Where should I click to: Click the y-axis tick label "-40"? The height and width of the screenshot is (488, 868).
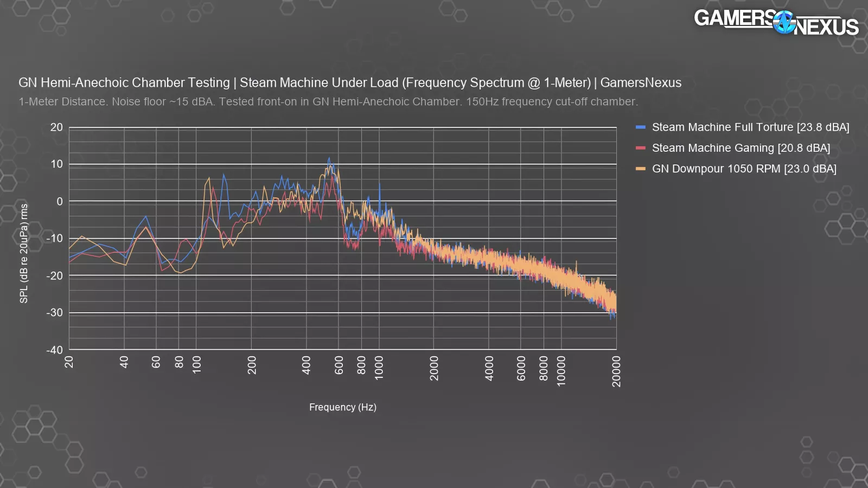(x=55, y=350)
